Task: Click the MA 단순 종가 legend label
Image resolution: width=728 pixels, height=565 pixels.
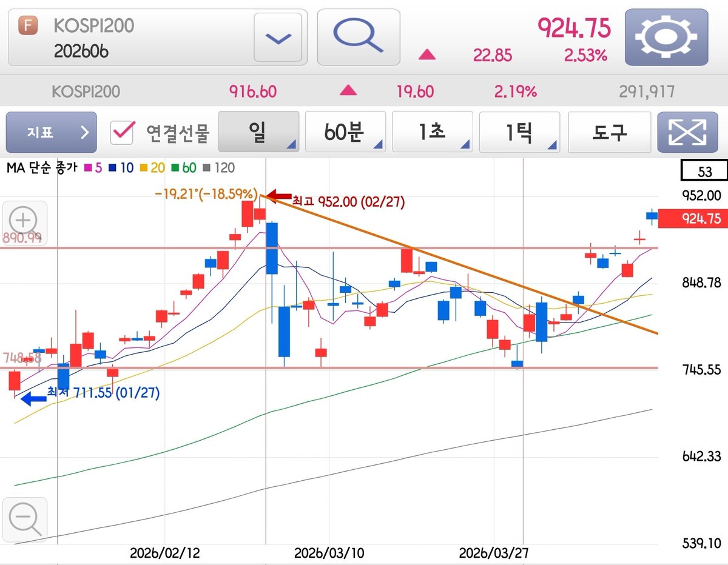Action: pyautogui.click(x=42, y=169)
